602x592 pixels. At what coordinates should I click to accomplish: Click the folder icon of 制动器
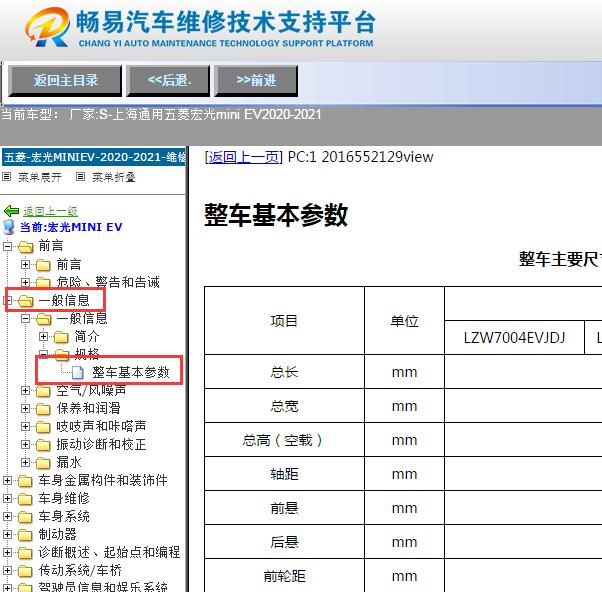click(25, 535)
